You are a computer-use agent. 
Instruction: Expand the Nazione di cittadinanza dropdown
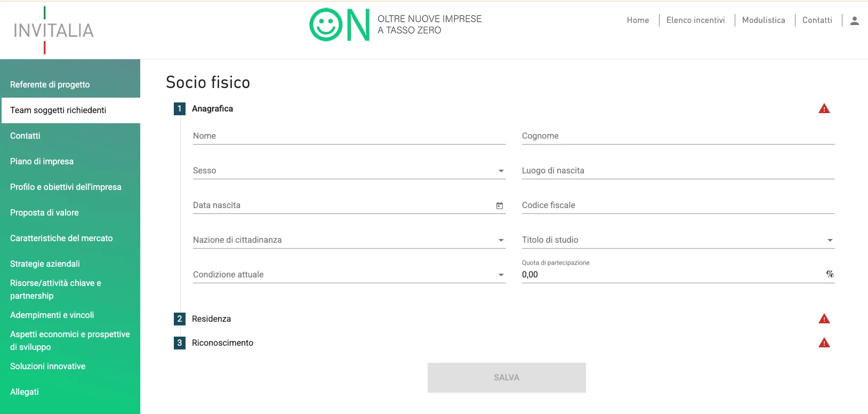pos(349,240)
